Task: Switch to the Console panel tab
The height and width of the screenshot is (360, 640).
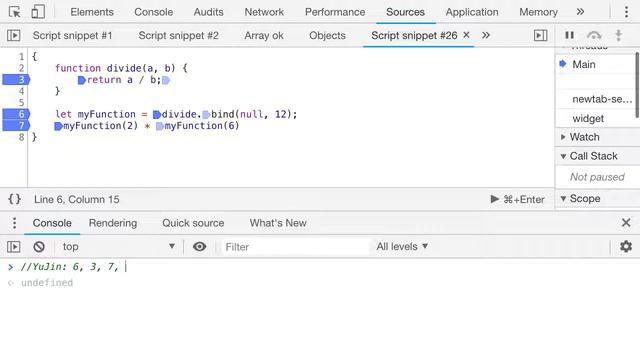Action: (153, 12)
